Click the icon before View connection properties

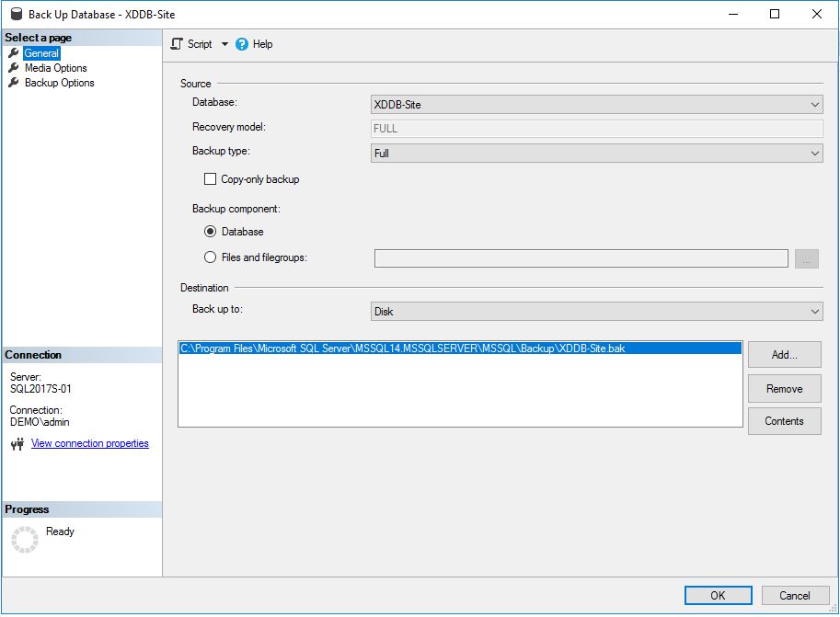19,443
